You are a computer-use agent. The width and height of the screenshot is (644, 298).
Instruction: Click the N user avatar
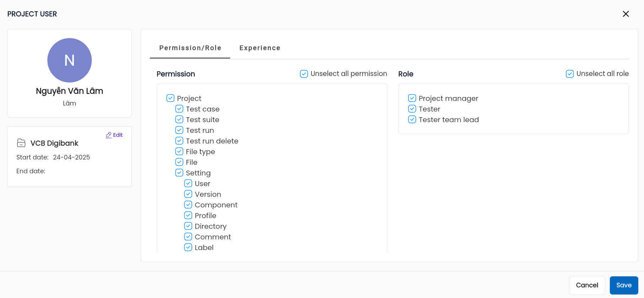[70, 60]
